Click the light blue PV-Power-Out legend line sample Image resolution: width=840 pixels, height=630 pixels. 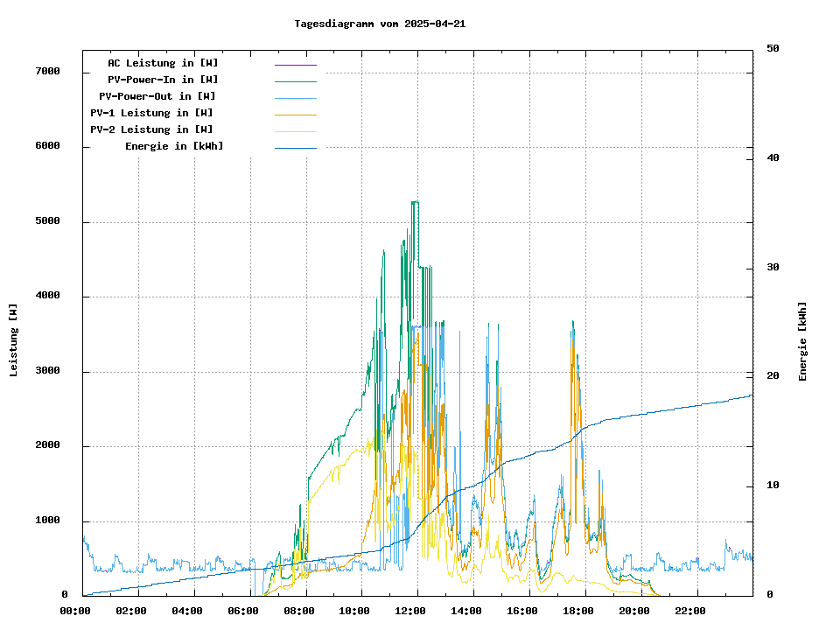(295, 98)
